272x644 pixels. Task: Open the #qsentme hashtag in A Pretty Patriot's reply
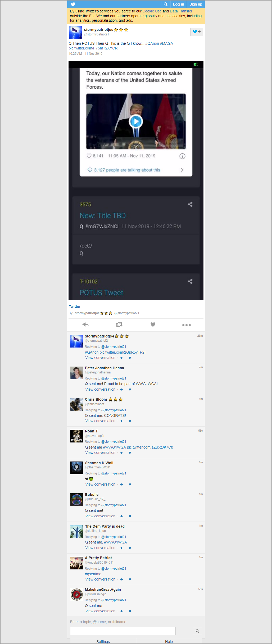coord(93,574)
